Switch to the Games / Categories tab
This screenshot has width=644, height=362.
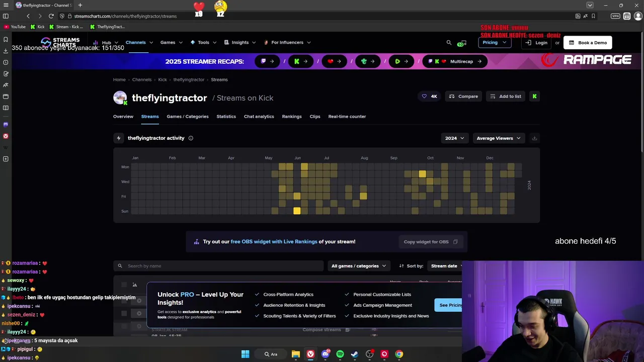188,116
